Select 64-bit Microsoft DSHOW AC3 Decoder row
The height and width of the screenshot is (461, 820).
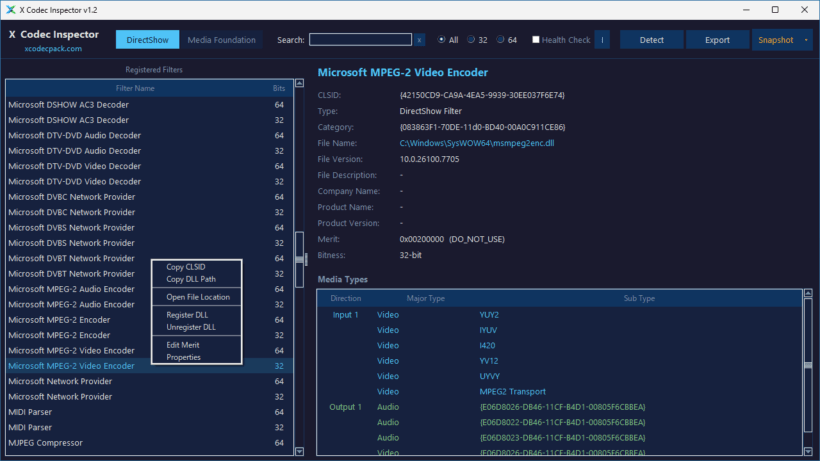(149, 105)
